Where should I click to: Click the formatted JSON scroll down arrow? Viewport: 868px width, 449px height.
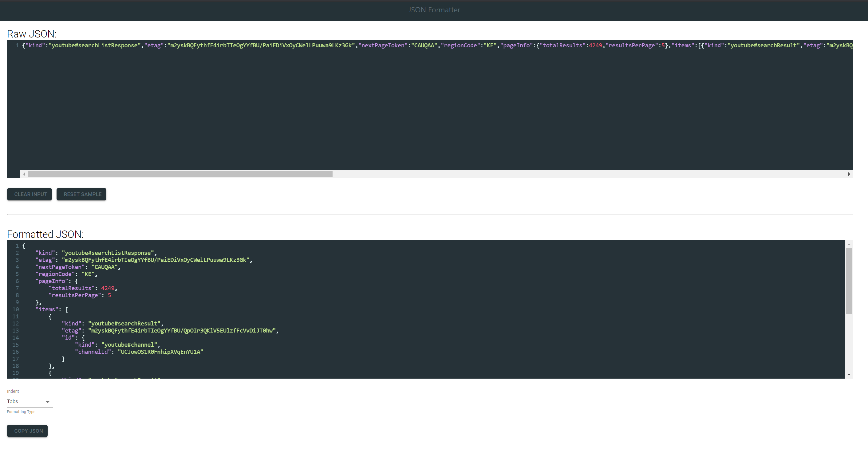(849, 375)
